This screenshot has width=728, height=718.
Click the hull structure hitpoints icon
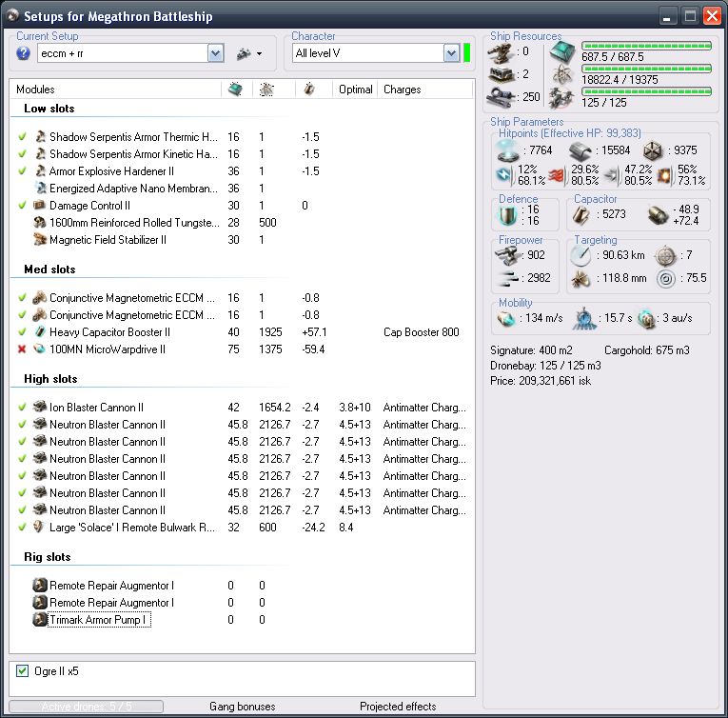[x=652, y=150]
